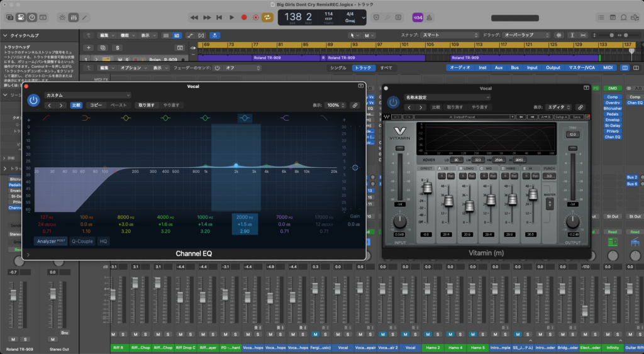Open the tracks area 機能 menu
This screenshot has width=644, height=354.
pyautogui.click(x=127, y=35)
